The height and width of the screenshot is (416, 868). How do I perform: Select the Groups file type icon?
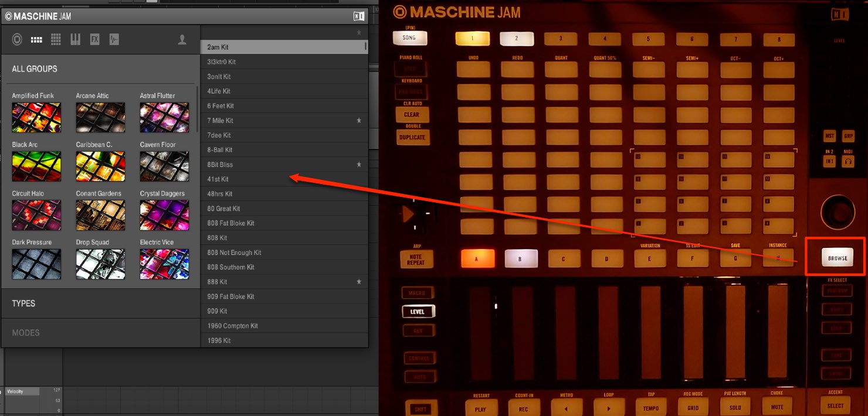pyautogui.click(x=36, y=40)
